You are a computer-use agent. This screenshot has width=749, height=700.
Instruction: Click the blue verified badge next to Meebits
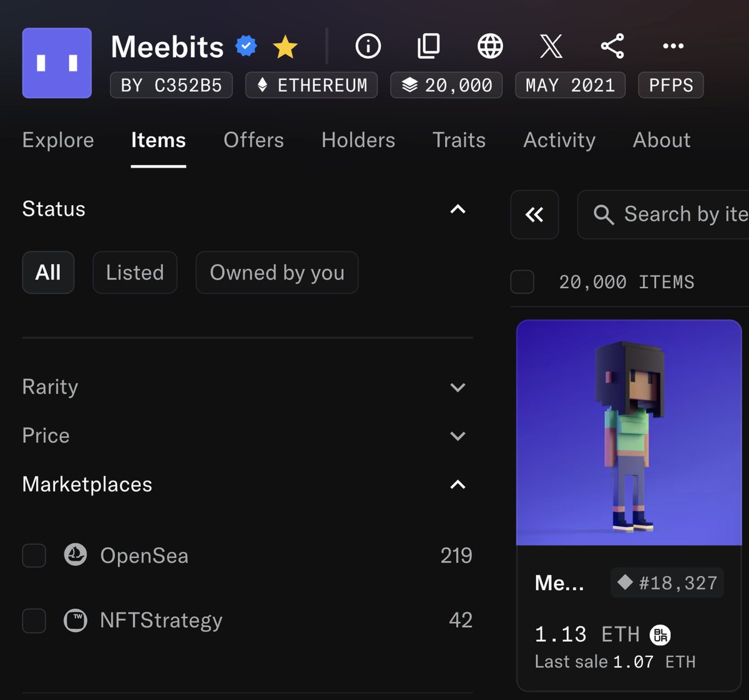[x=246, y=46]
